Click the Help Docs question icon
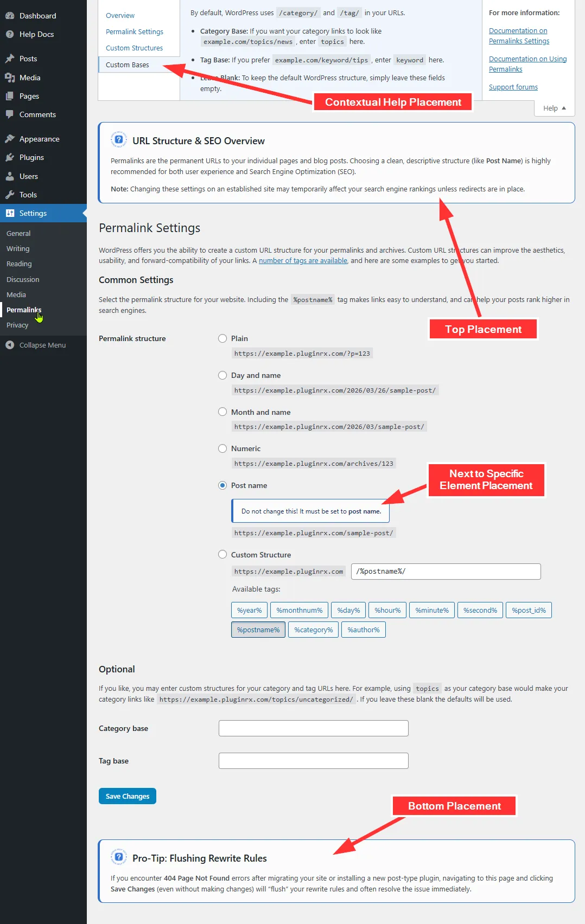 [x=10, y=34]
